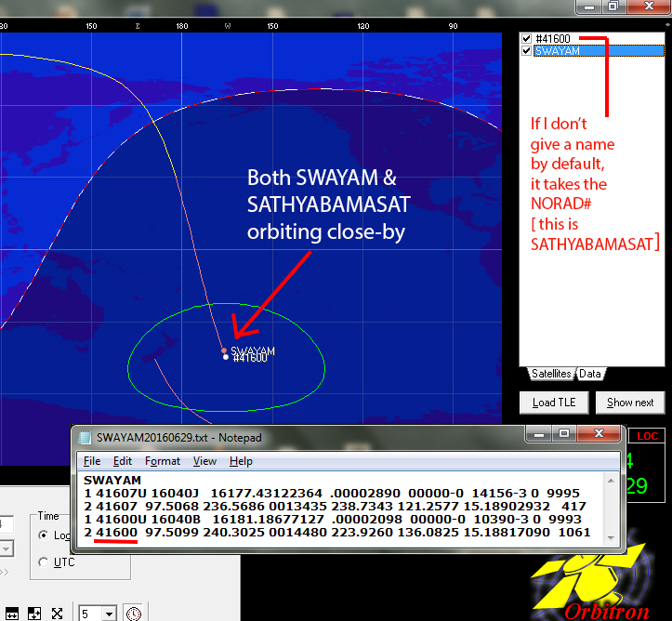Open the partially hidden dropdown left of the Time group
Viewport: 672px width, 621px height.
click(6, 548)
